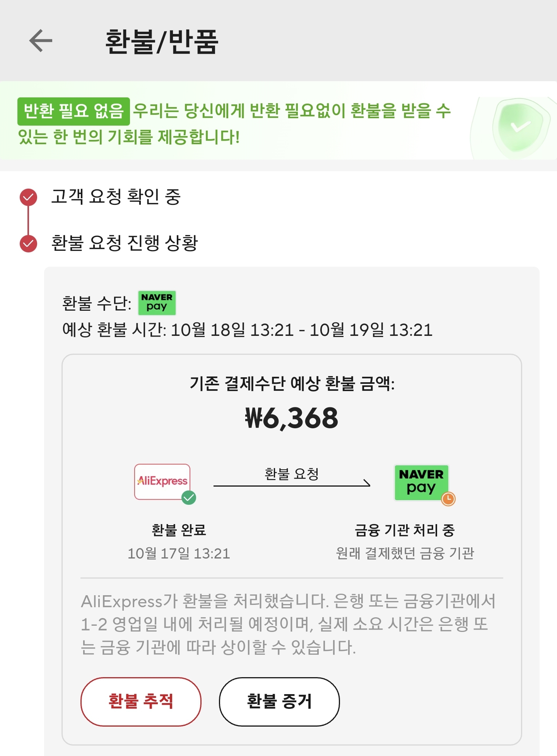Screen dimensions: 557x756
Task: Tap the Naver Pay logo beside 환불 수단
Action: 157,303
